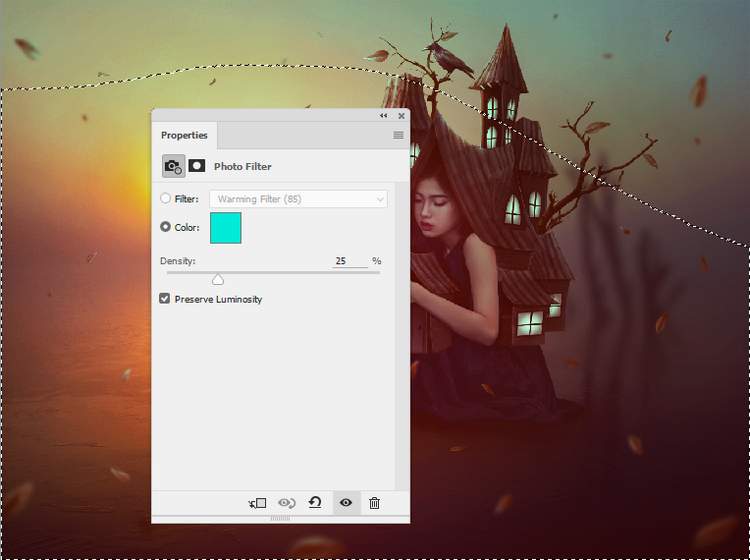Click the Density slider handle

[218, 279]
